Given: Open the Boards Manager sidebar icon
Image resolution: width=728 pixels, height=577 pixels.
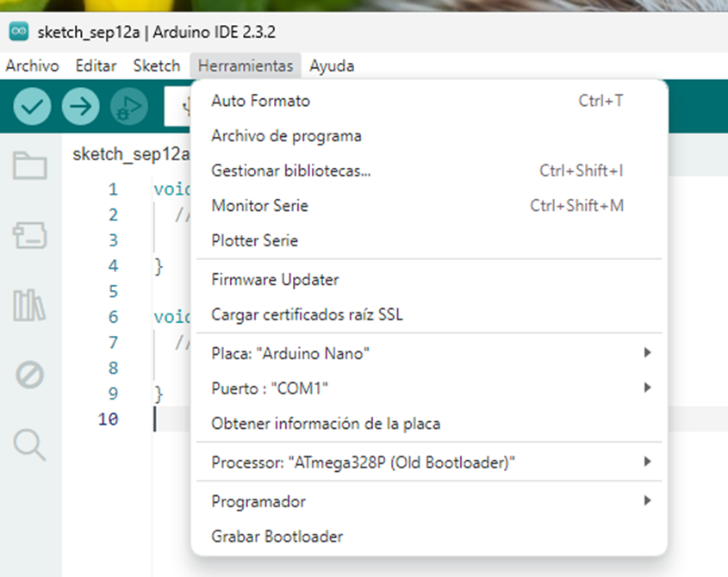Looking at the screenshot, I should (x=29, y=235).
